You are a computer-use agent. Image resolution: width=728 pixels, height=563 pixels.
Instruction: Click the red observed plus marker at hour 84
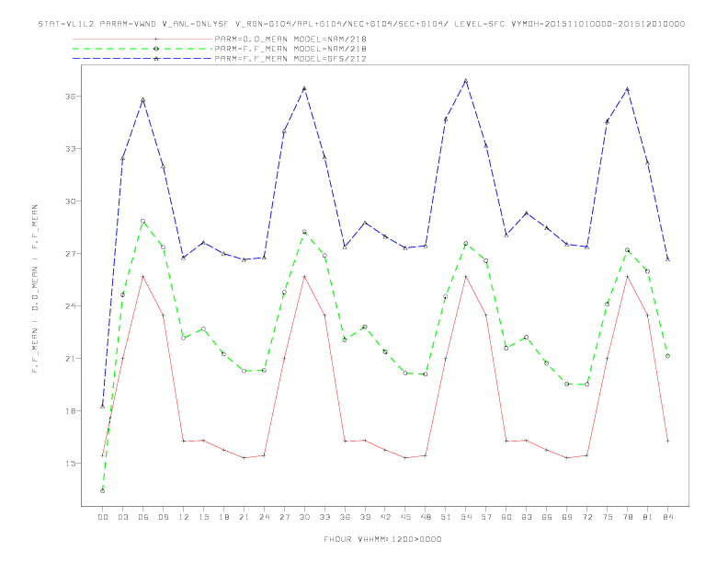(x=667, y=441)
